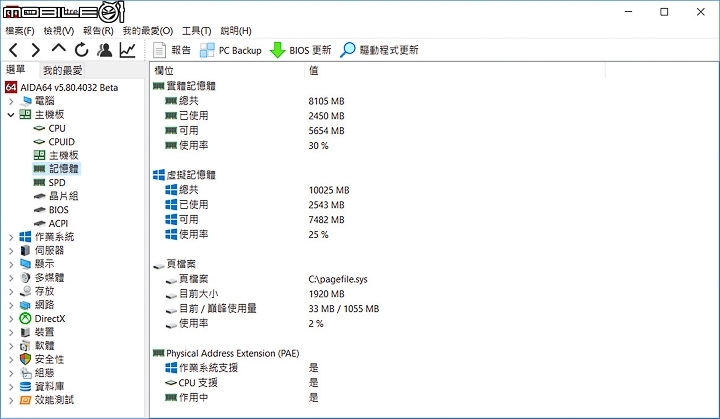Image resolution: width=720 pixels, height=419 pixels.
Task: Open the 我的最愛(O) menu
Action: coord(148,31)
